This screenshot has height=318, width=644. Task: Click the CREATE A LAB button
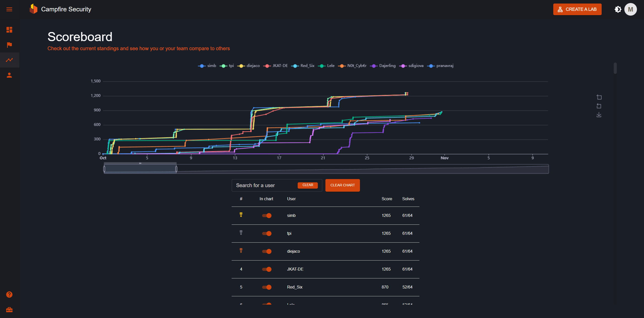point(577,9)
